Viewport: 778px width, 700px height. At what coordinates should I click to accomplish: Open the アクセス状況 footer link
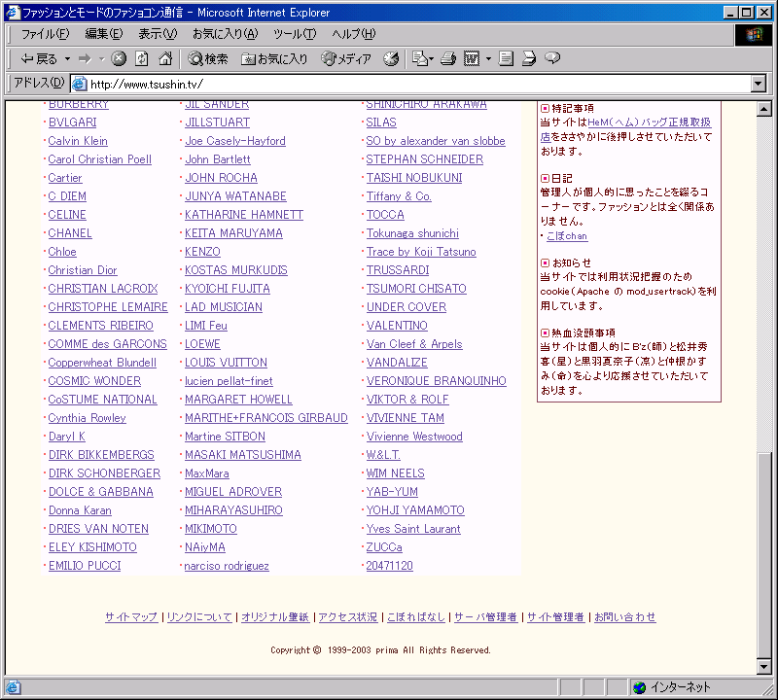pyautogui.click(x=348, y=616)
